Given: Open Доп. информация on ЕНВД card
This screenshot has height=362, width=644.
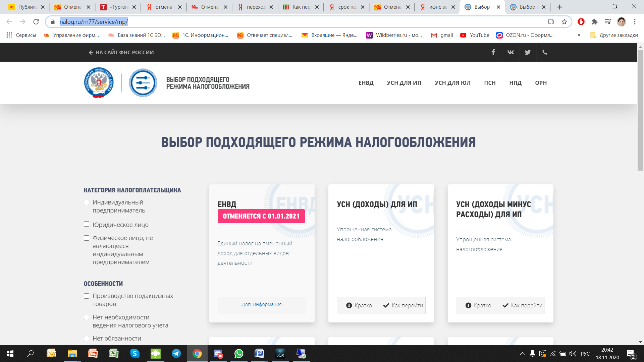Looking at the screenshot, I should 262,304.
